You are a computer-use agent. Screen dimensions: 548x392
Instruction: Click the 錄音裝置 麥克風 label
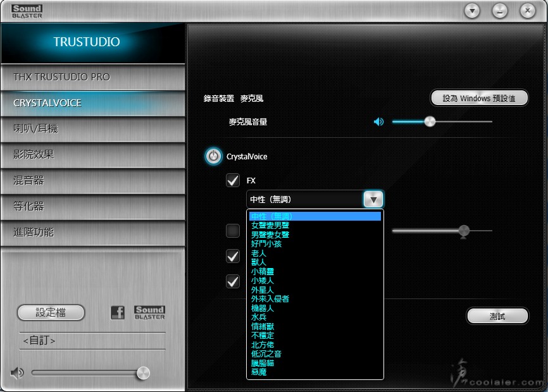pos(234,99)
